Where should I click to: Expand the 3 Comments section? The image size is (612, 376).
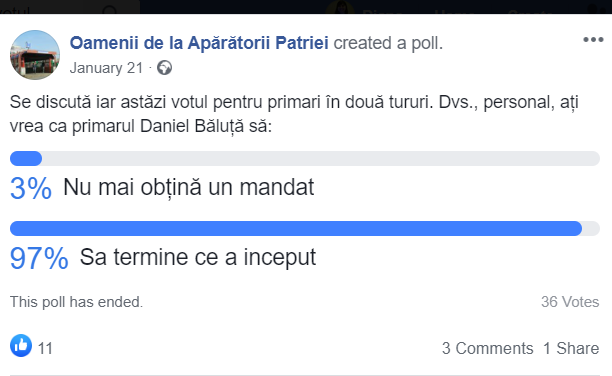[487, 348]
